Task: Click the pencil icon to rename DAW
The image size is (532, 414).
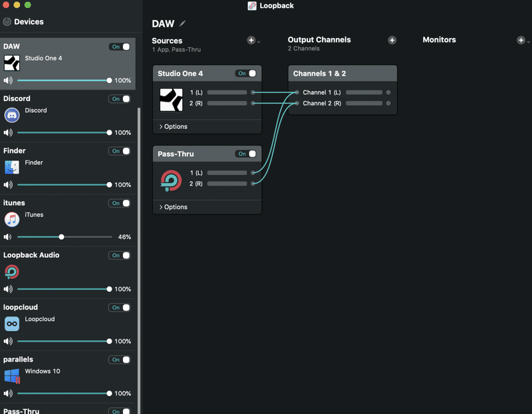Action: pos(182,23)
